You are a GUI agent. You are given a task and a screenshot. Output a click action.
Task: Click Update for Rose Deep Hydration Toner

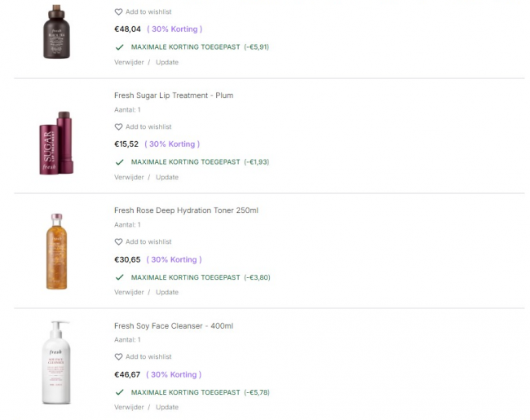(x=167, y=292)
